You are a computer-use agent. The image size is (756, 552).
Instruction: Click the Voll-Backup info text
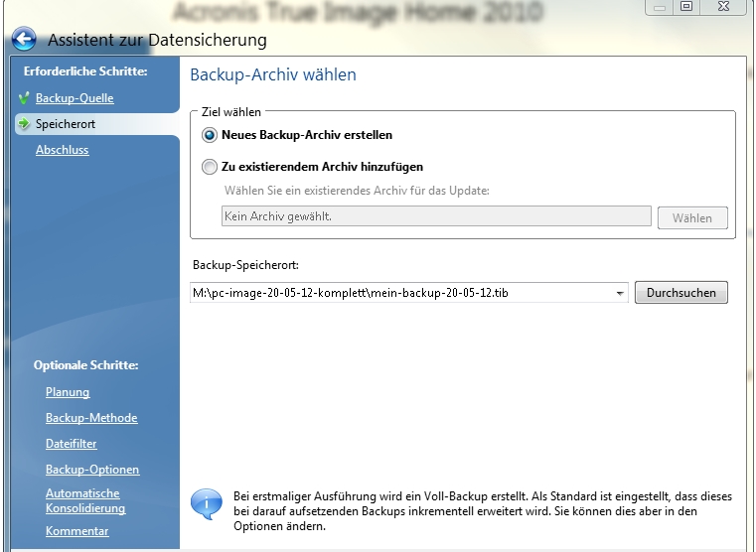483,511
